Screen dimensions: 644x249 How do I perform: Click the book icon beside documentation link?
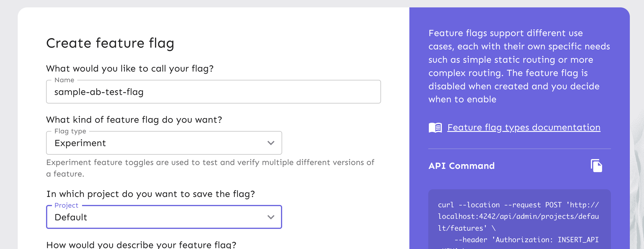coord(435,128)
